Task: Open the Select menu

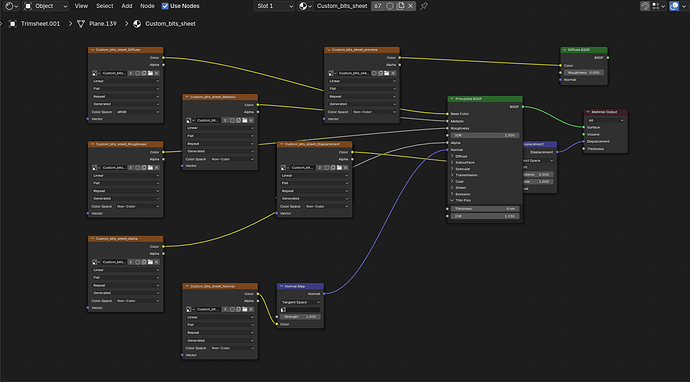Action: 105,6
